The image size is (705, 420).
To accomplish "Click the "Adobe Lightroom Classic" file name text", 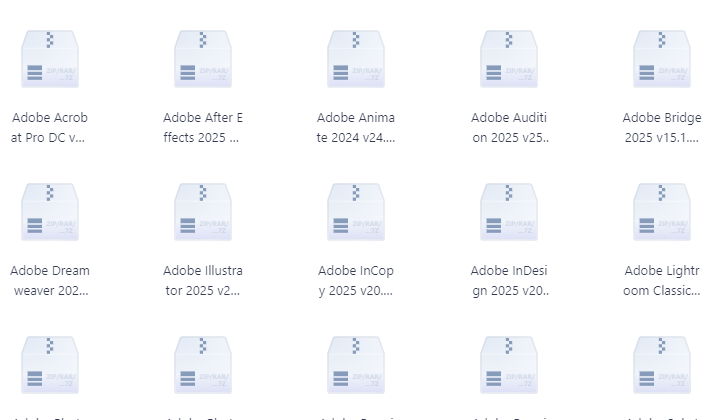I will (662, 281).
